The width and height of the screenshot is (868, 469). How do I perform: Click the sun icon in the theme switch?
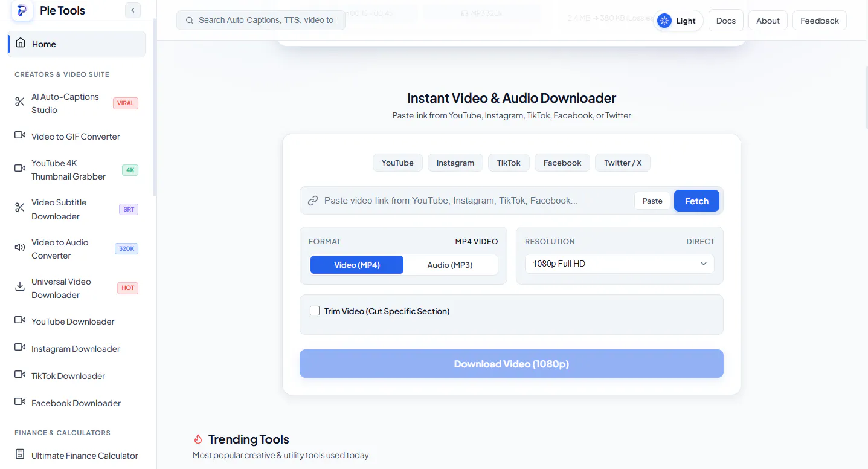(x=664, y=21)
